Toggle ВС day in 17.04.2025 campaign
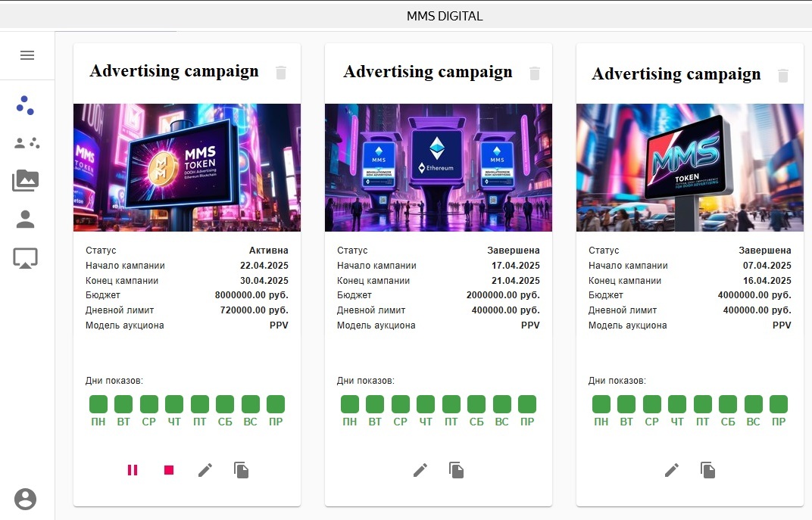 (502, 404)
